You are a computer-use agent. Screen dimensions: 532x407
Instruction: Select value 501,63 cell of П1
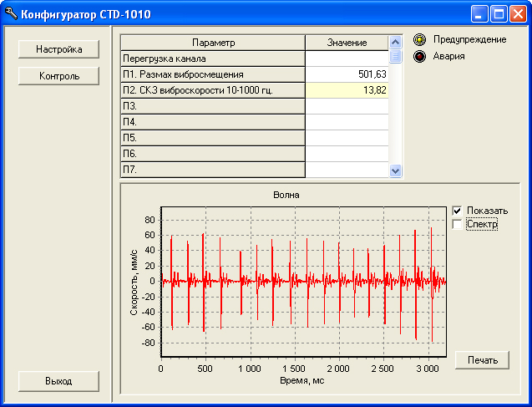[x=347, y=74]
